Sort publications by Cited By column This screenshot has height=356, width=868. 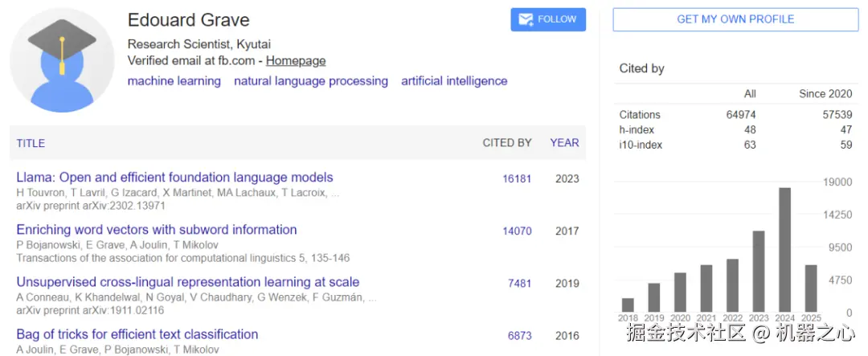click(x=507, y=143)
